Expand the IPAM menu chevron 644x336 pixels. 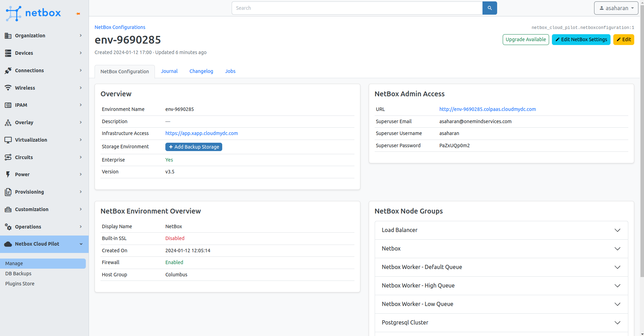point(81,105)
